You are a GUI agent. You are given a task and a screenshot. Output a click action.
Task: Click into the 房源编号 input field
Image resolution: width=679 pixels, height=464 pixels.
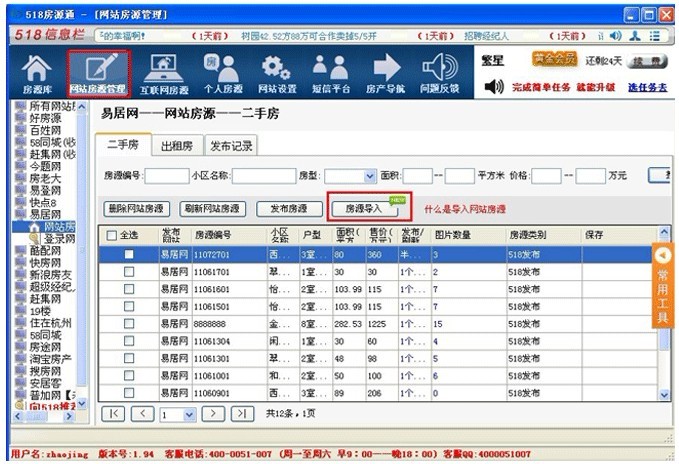pos(167,176)
